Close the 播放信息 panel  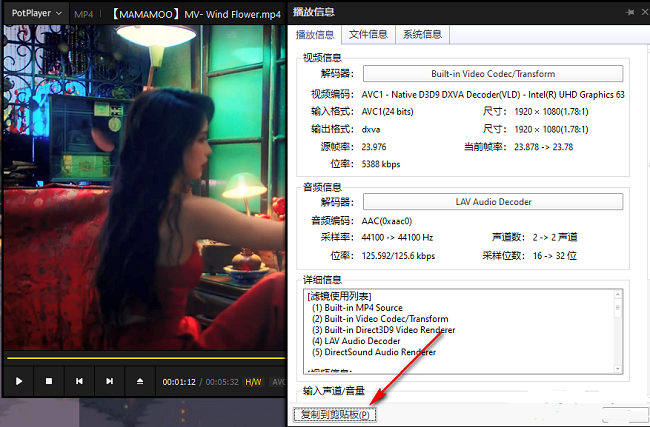point(645,12)
